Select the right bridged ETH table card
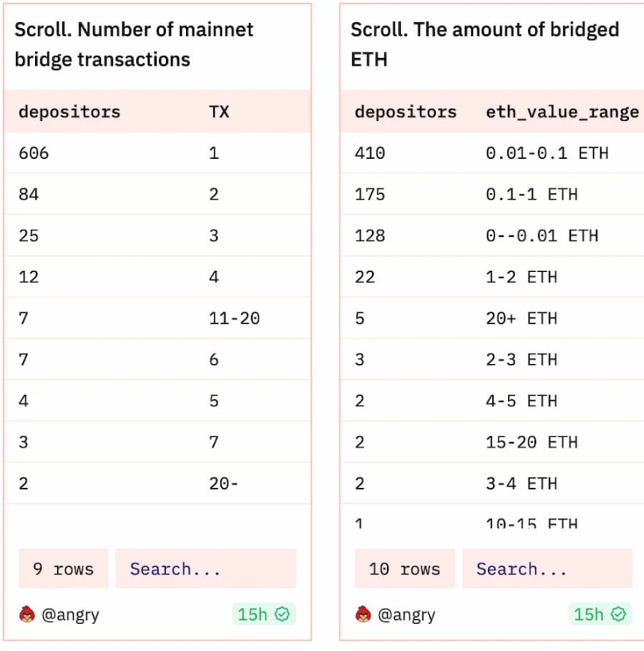Screen dimensions: 644x651 pyautogui.click(x=493, y=318)
